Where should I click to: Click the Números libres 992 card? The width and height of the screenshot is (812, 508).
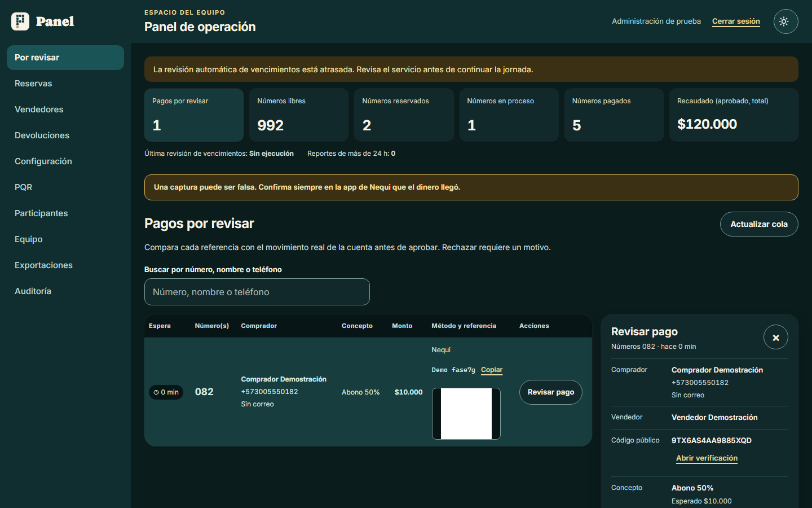click(x=299, y=115)
